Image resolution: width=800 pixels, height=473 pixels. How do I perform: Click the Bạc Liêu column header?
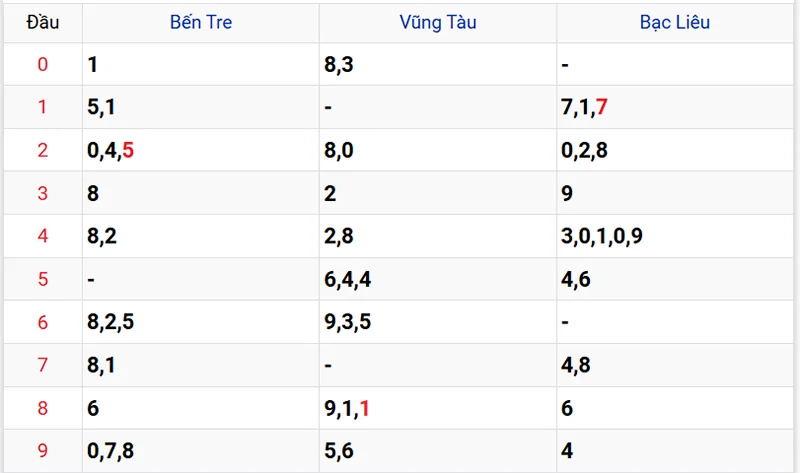(x=675, y=22)
